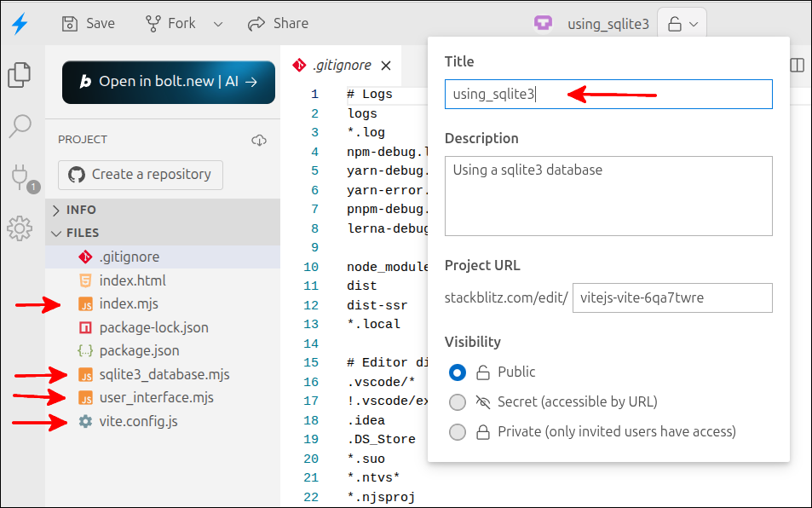
Task: Open settings from the activity bar
Action: (20, 228)
